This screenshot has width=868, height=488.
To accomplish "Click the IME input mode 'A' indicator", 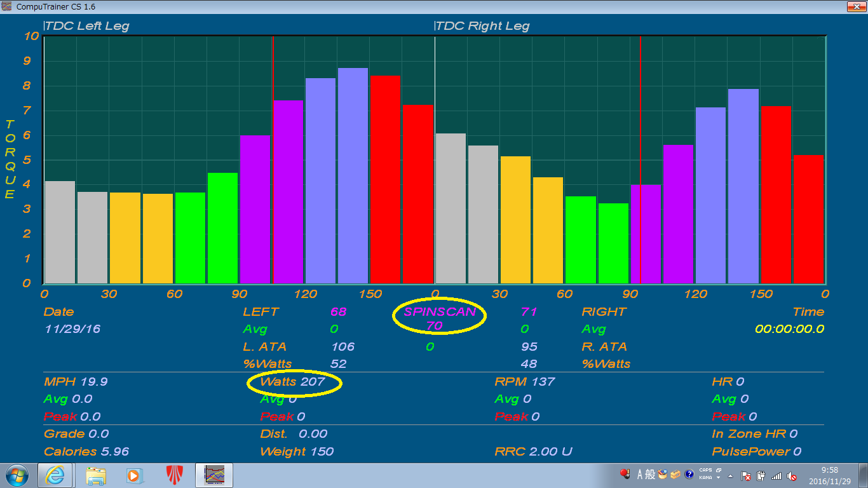I will [x=640, y=474].
